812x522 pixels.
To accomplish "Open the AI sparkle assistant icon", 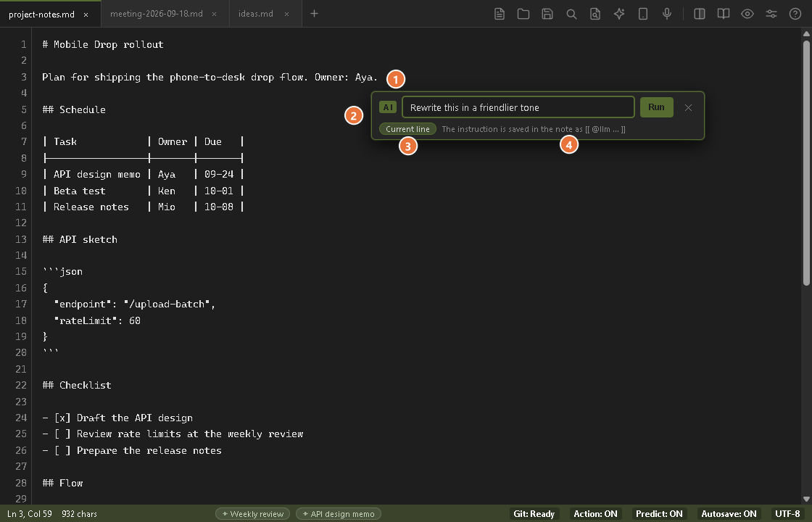I will 619,14.
